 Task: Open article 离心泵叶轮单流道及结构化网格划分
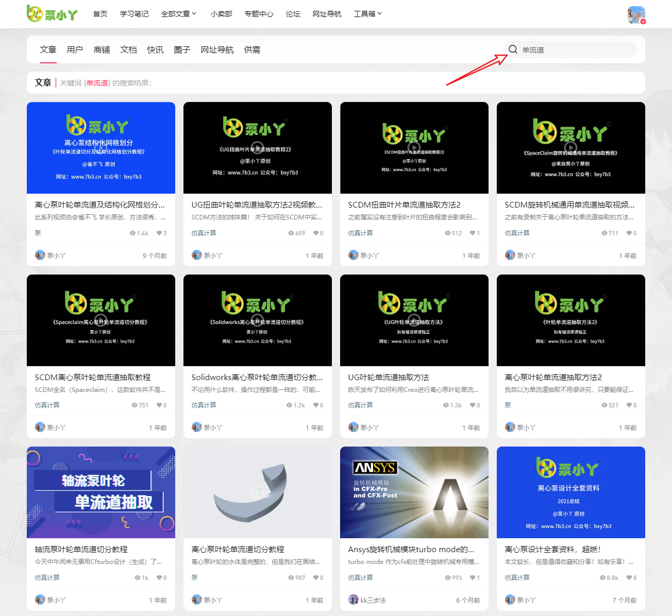click(100, 205)
